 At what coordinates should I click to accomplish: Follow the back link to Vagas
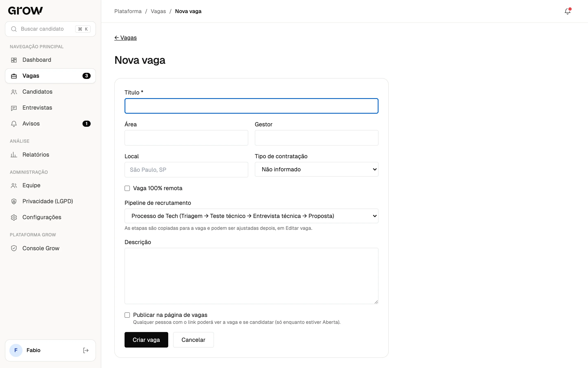point(126,38)
